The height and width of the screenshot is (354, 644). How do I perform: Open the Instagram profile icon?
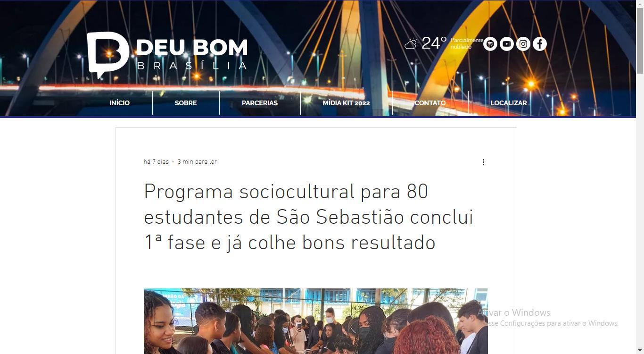coord(523,44)
